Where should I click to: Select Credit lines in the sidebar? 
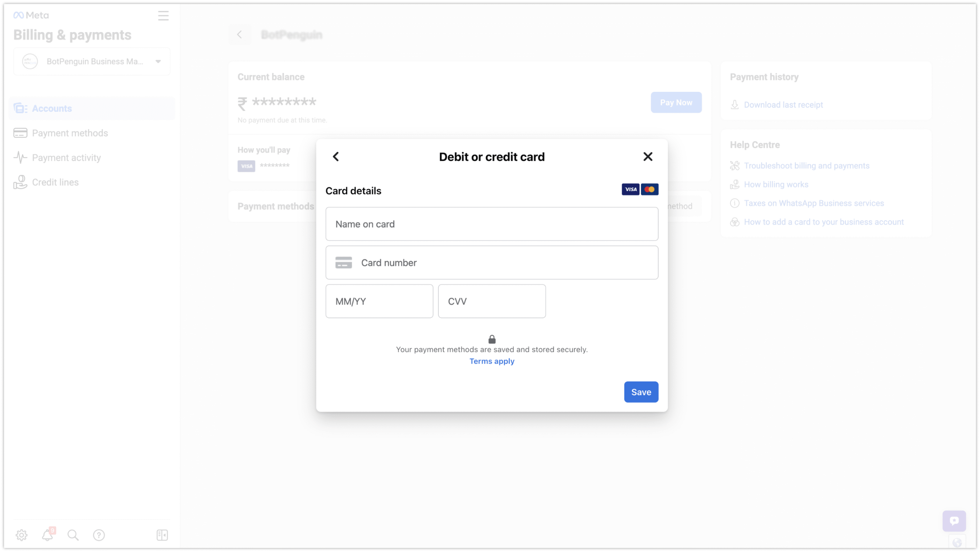[x=55, y=182]
